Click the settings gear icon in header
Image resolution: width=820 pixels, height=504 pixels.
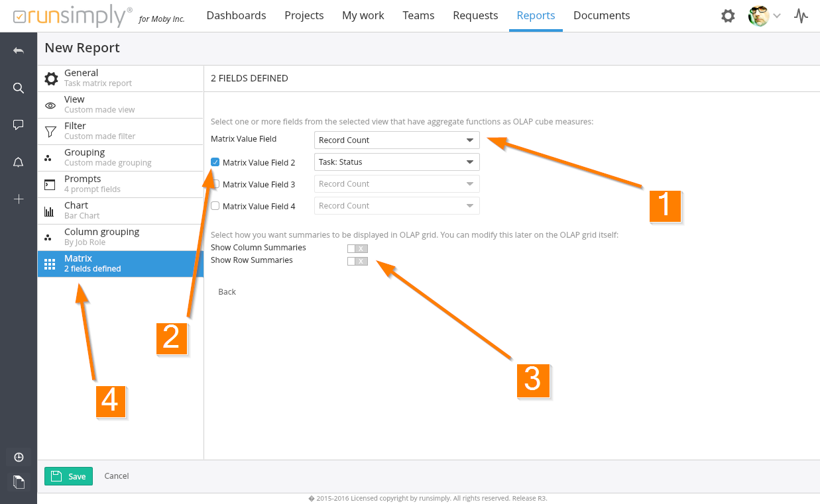coord(728,16)
